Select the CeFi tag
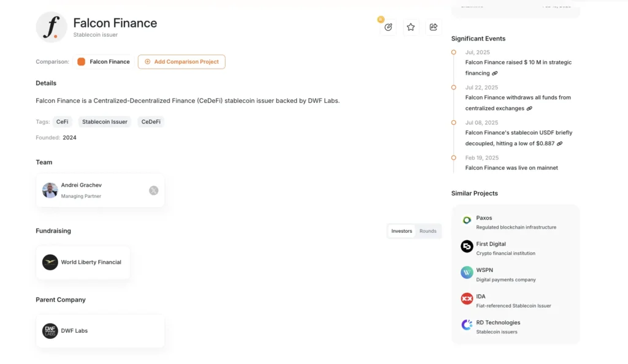This screenshot has height=364, width=628. 62,121
